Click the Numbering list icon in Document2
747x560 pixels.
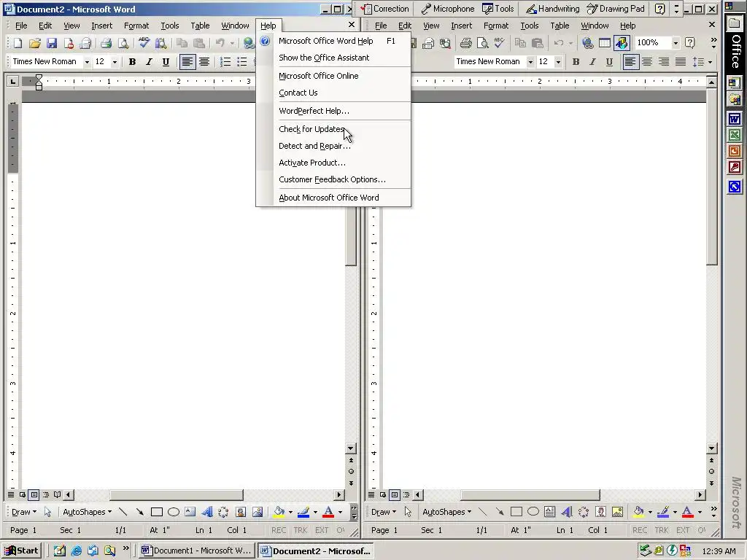(225, 62)
